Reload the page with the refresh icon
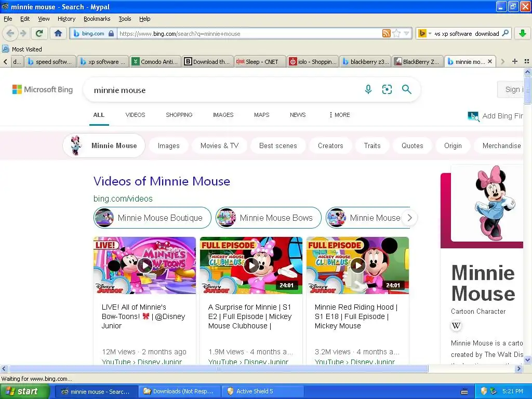This screenshot has height=399, width=532. point(39,33)
